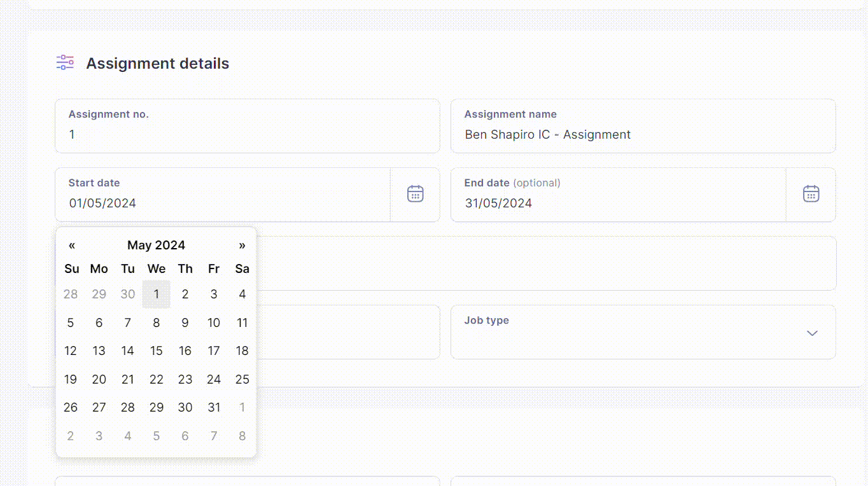The width and height of the screenshot is (868, 486).
Task: Click the May 2024 month header
Action: [x=156, y=246]
